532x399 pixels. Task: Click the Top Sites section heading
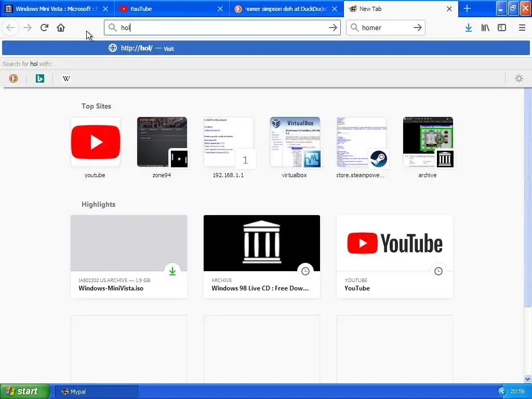coord(96,106)
